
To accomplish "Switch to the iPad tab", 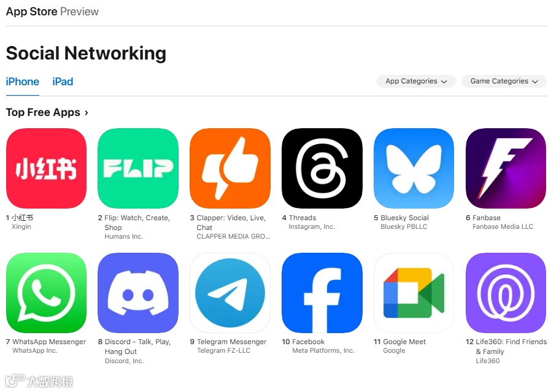I will pyautogui.click(x=63, y=82).
